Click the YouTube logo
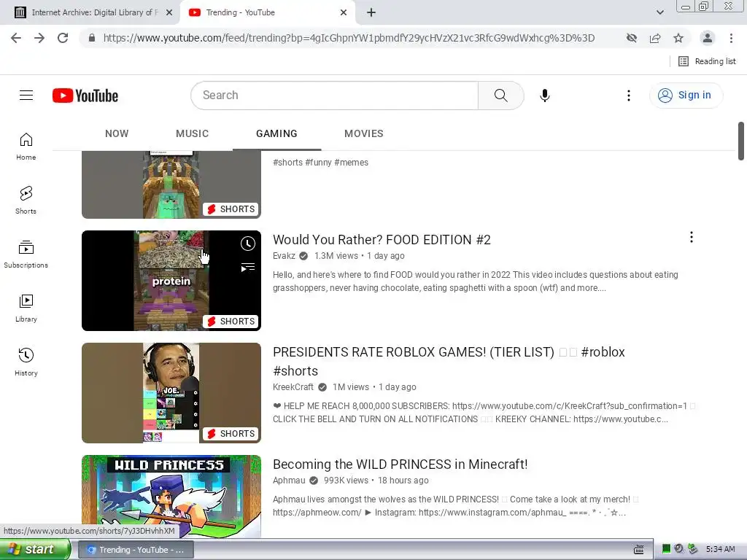This screenshot has width=747, height=560. pyautogui.click(x=85, y=96)
